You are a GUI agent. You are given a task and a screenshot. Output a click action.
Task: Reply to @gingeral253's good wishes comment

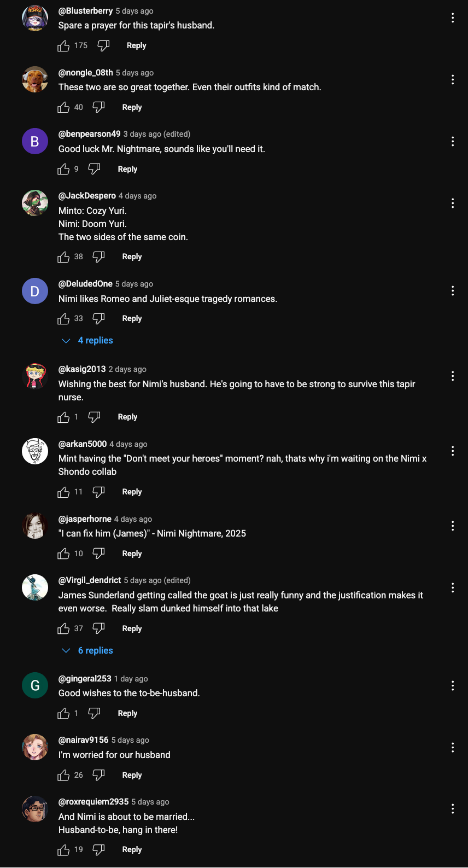click(127, 713)
